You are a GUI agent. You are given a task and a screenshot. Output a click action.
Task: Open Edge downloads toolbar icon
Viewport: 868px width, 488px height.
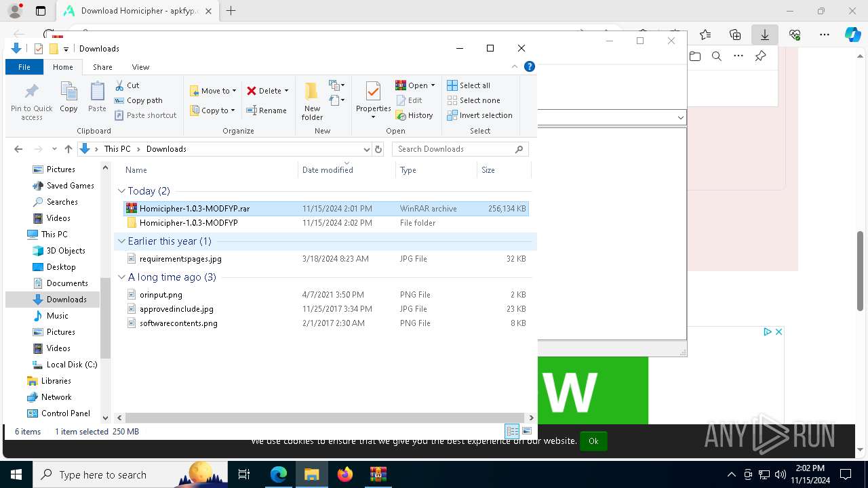click(x=765, y=35)
